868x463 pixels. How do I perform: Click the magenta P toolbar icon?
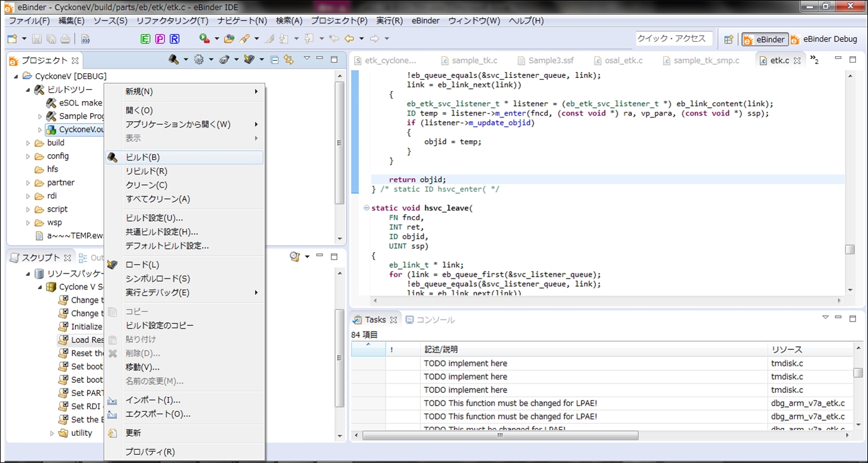pyautogui.click(x=160, y=39)
